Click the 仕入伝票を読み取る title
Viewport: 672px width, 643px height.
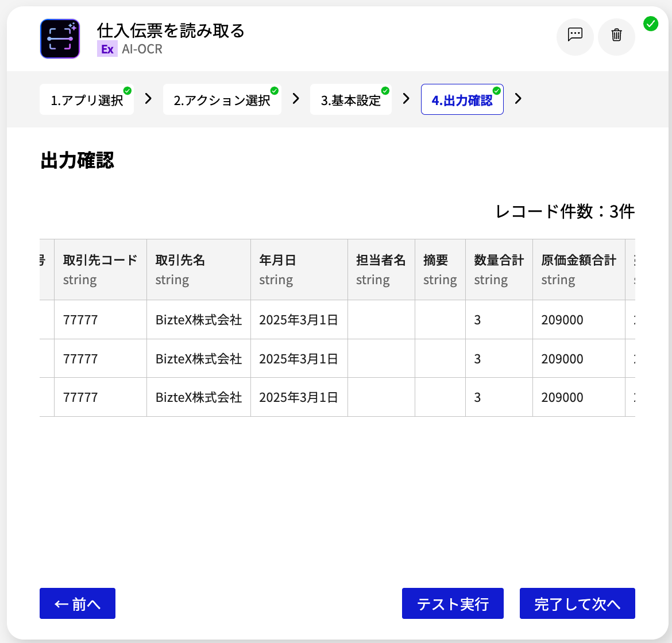(x=171, y=30)
